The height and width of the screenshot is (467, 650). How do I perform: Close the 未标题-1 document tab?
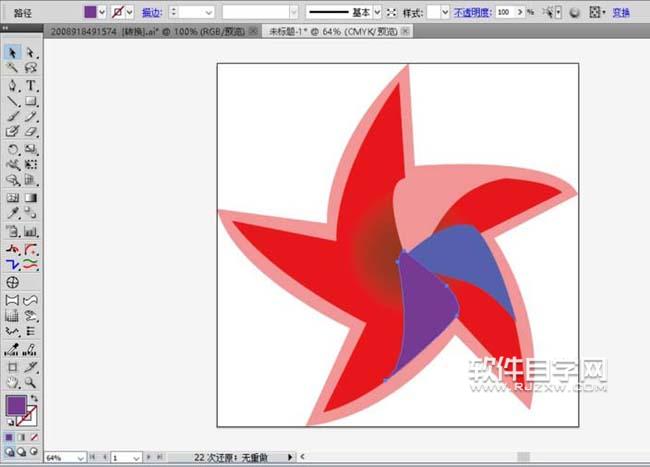click(406, 31)
